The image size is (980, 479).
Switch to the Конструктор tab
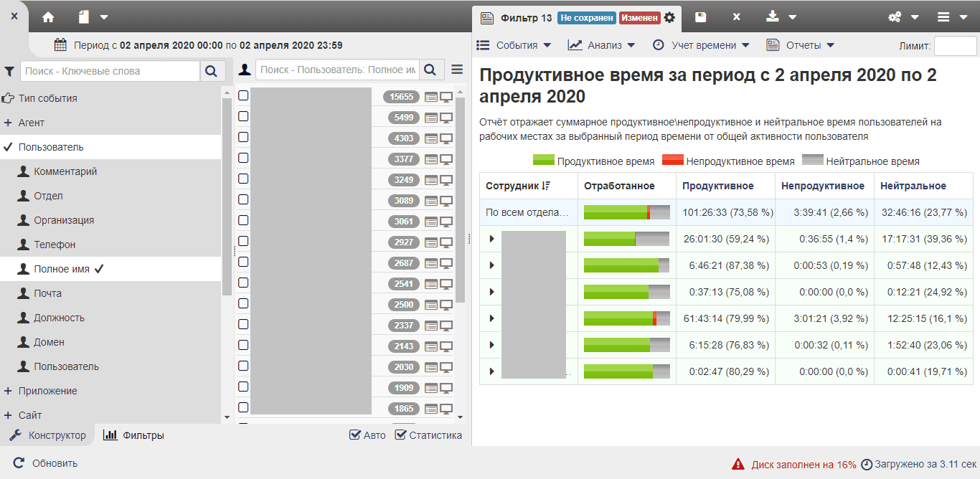(x=47, y=435)
